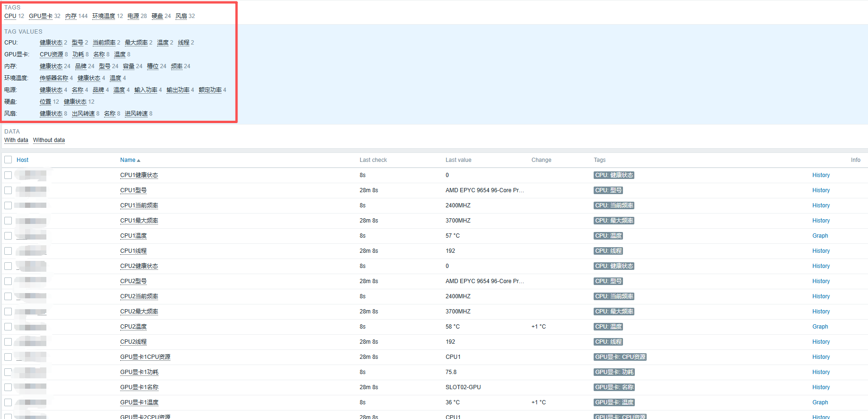This screenshot has width=868, height=419.
Task: Select the checkbox for the CPU2温度 row
Action: [x=8, y=327]
